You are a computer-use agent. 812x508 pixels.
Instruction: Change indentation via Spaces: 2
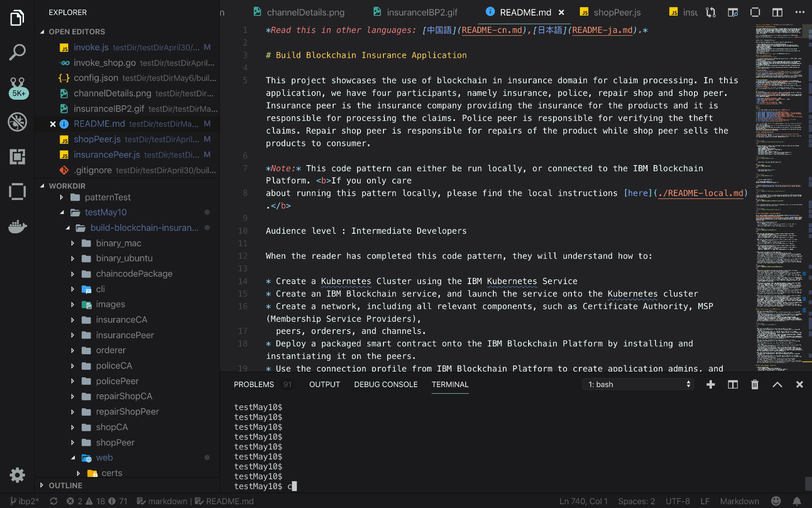tap(636, 501)
